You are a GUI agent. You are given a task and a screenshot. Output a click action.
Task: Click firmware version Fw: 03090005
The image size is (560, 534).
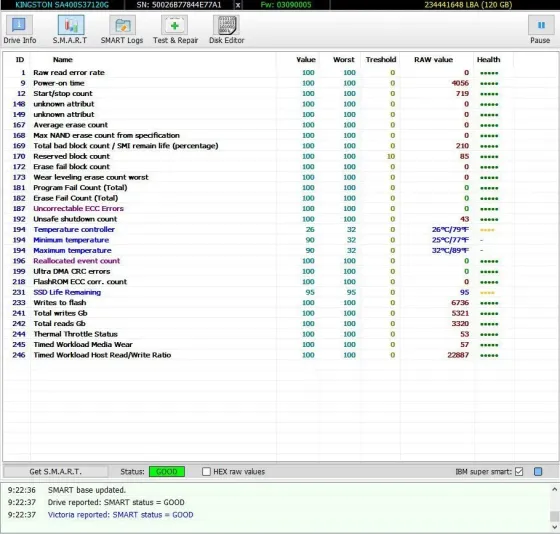coord(286,5)
